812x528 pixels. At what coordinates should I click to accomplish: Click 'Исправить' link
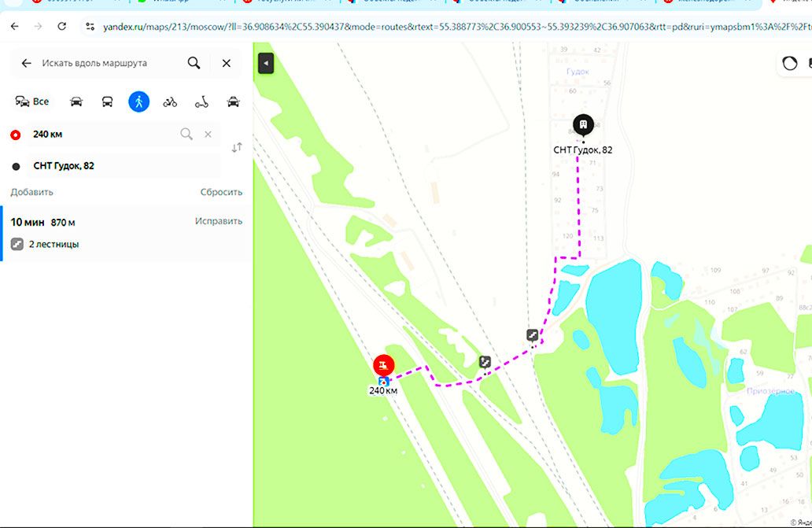point(219,221)
